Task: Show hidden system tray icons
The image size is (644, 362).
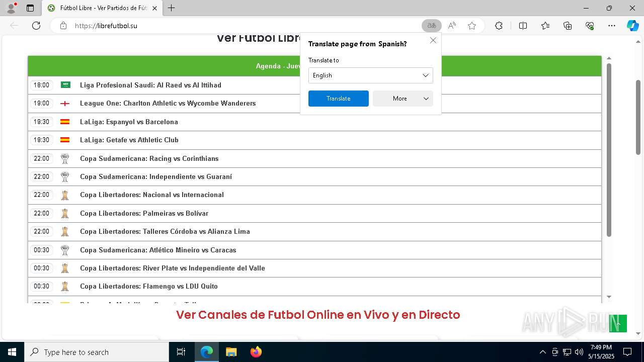Action: 542,352
